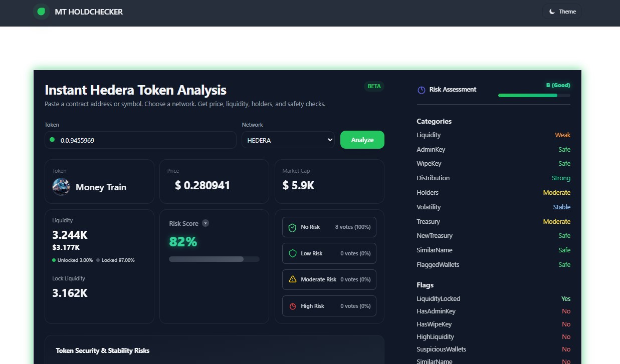The height and width of the screenshot is (364, 620).
Task: Toggle the green indicator inside the Token field
Action: pos(52,140)
